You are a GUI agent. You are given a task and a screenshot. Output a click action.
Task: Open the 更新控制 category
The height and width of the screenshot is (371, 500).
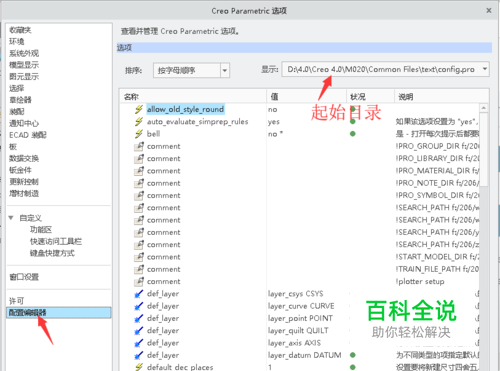tap(24, 182)
